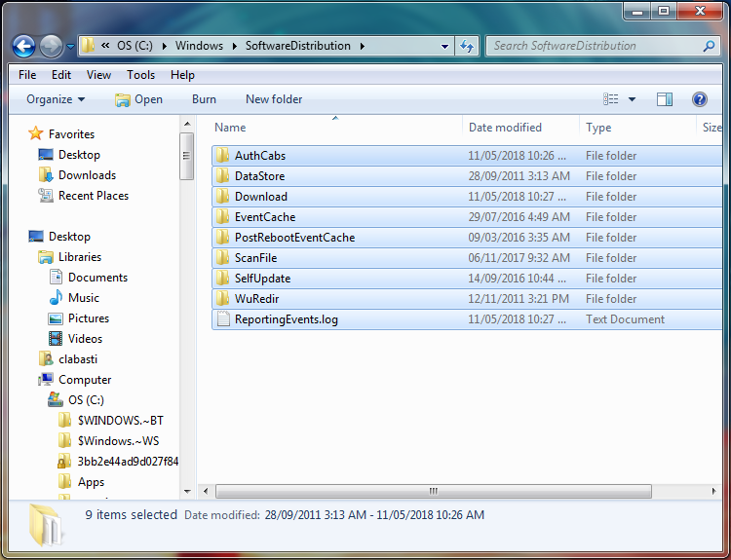Select the SelfUpdate folder
Viewport: 731px width, 560px height.
(x=467, y=279)
